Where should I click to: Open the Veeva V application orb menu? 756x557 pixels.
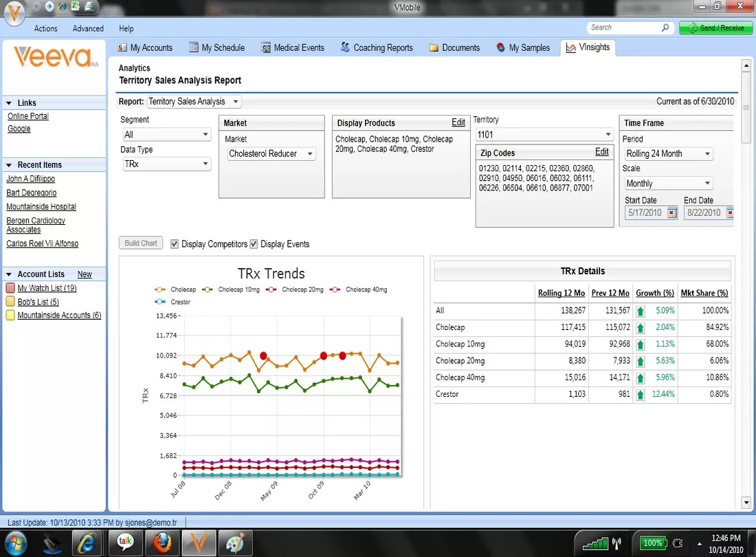14,12
